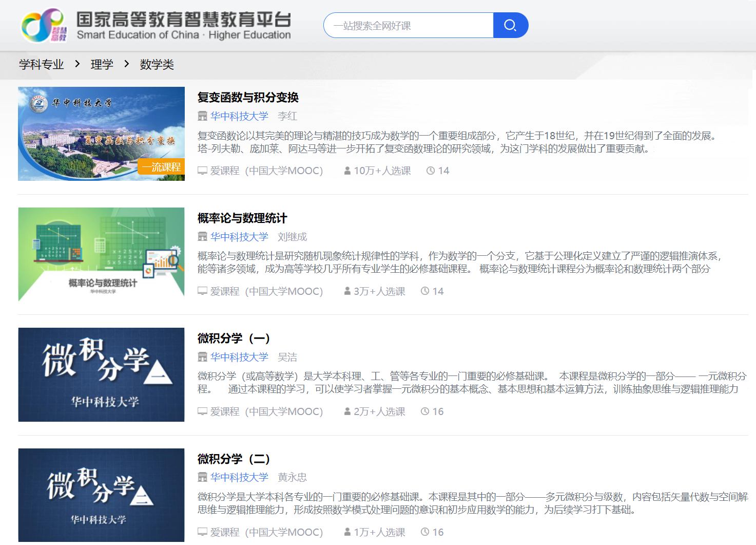The image size is (756, 545).
Task: Open course title 概率论与数理统计
Action: click(242, 218)
